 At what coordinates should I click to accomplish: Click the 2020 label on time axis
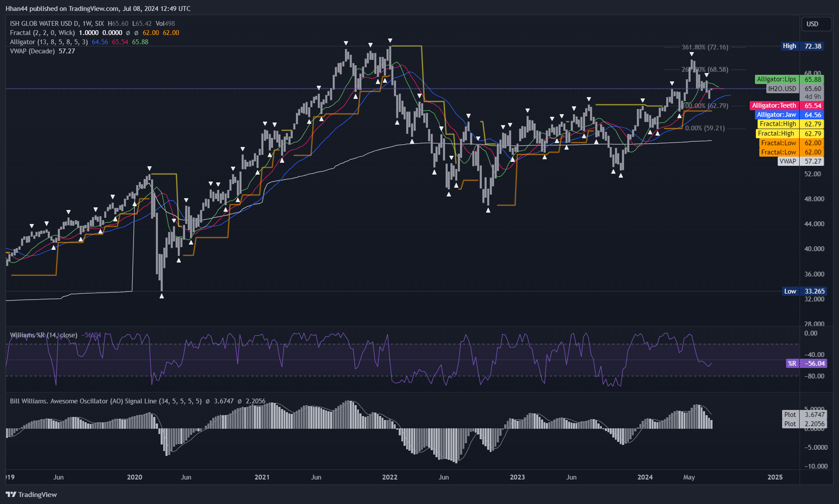[134, 477]
